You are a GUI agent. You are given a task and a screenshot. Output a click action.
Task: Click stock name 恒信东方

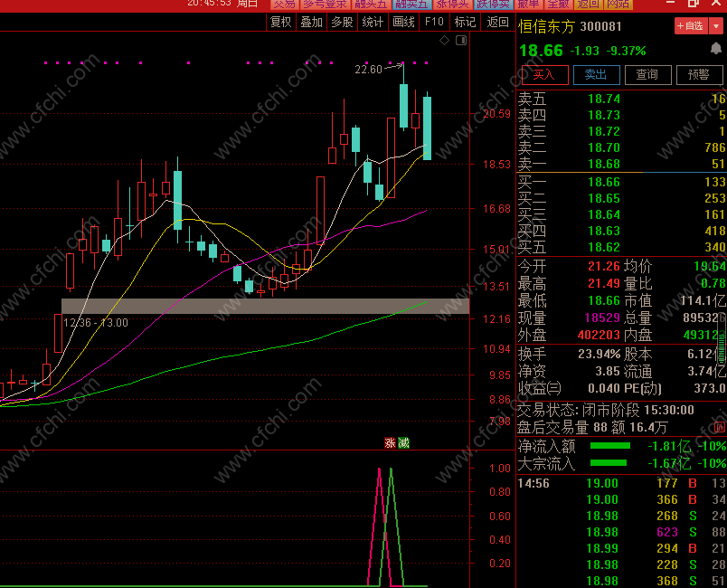[x=546, y=26]
